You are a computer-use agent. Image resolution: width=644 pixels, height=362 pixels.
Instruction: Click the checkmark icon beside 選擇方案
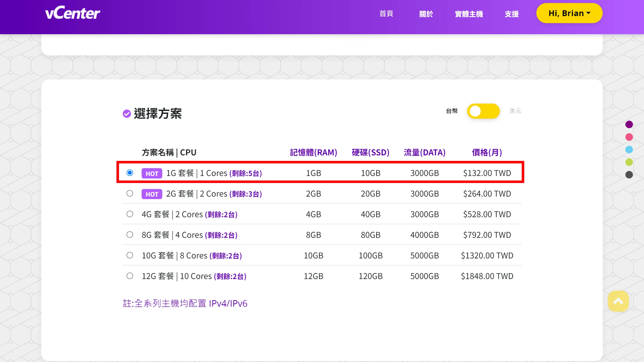pos(127,114)
